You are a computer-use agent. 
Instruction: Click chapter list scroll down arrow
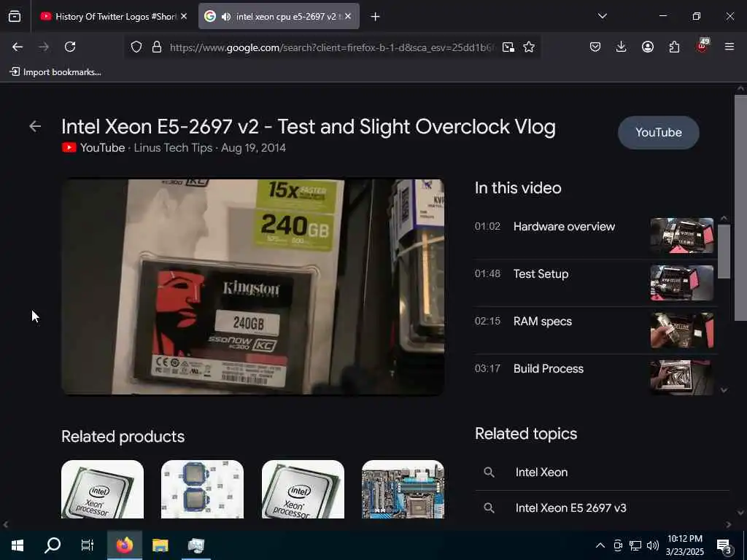tap(724, 390)
